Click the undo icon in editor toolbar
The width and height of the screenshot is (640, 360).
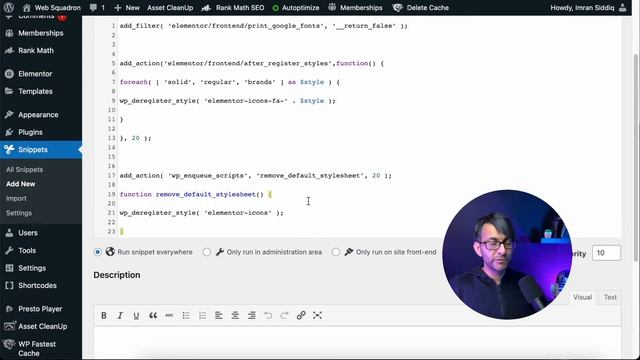coord(268,315)
